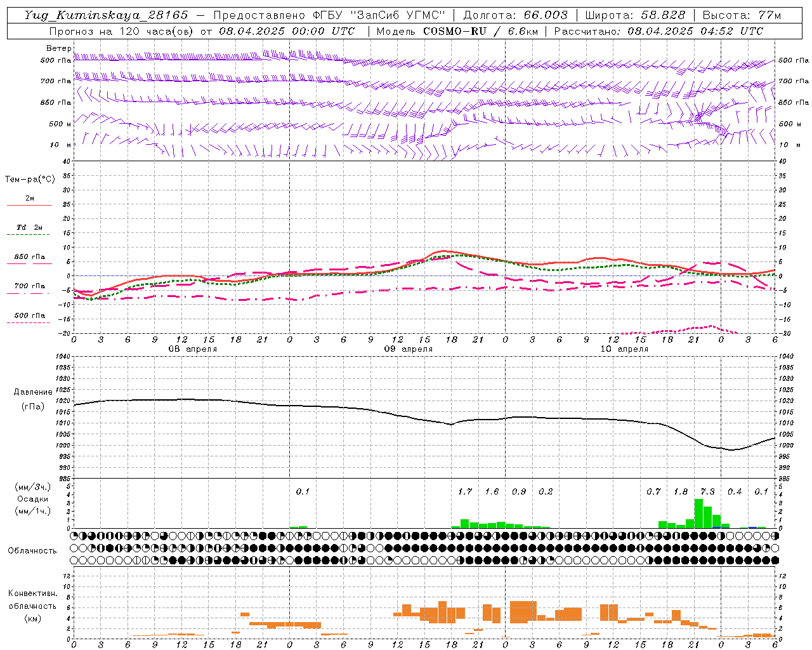This screenshot has width=812, height=650.
Task: Select the longitude value "Долгота: 66.003"
Action: tap(515, 15)
